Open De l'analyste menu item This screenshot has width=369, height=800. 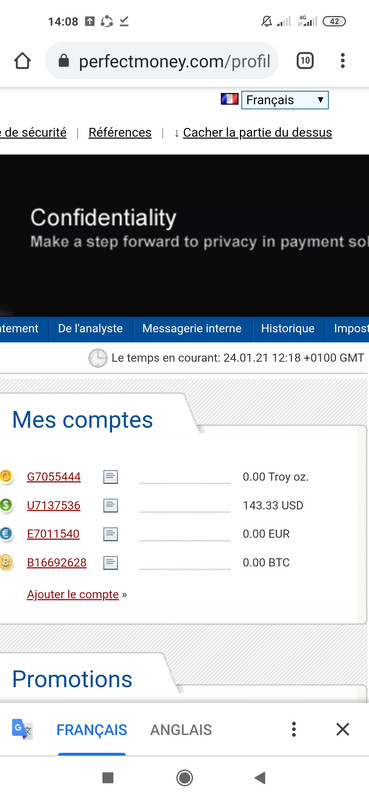click(90, 329)
